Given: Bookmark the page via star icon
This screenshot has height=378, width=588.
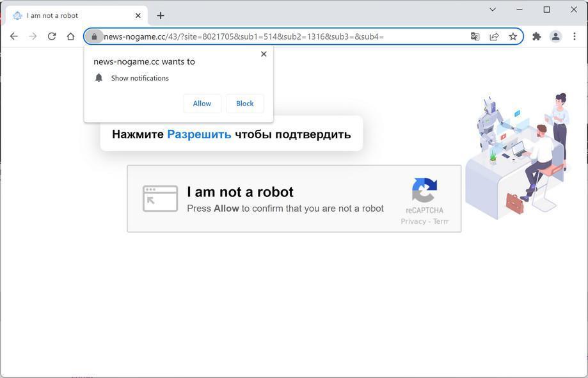Looking at the screenshot, I should coord(513,36).
